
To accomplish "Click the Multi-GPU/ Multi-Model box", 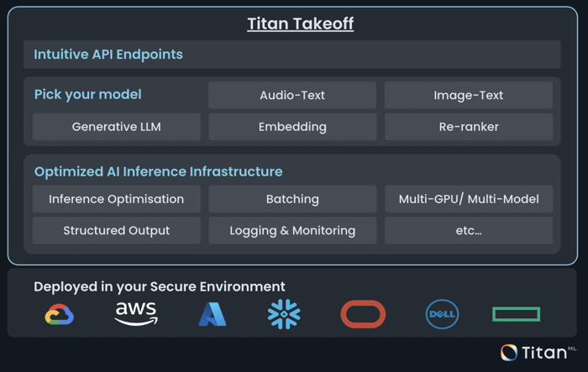I will 469,199.
